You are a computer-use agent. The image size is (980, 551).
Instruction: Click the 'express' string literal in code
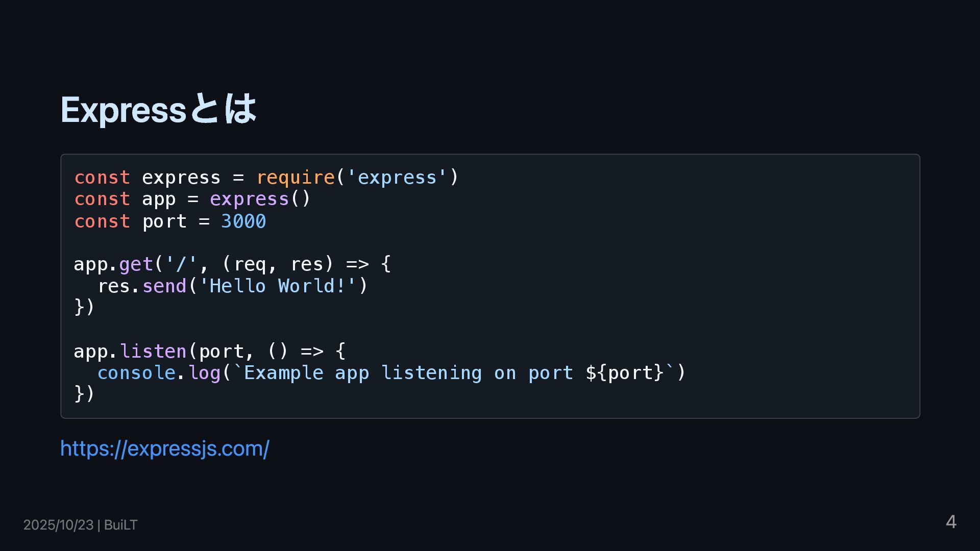pyautogui.click(x=397, y=178)
